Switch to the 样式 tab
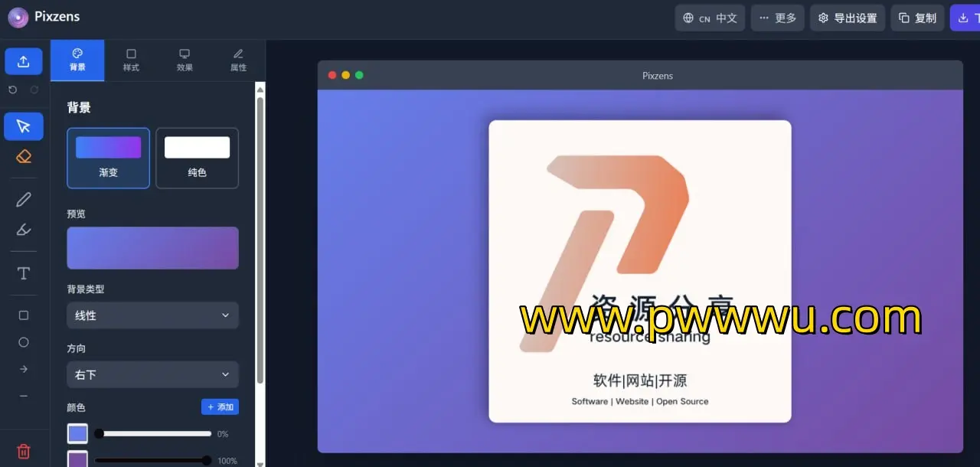This screenshot has width=980, height=467. [131, 60]
